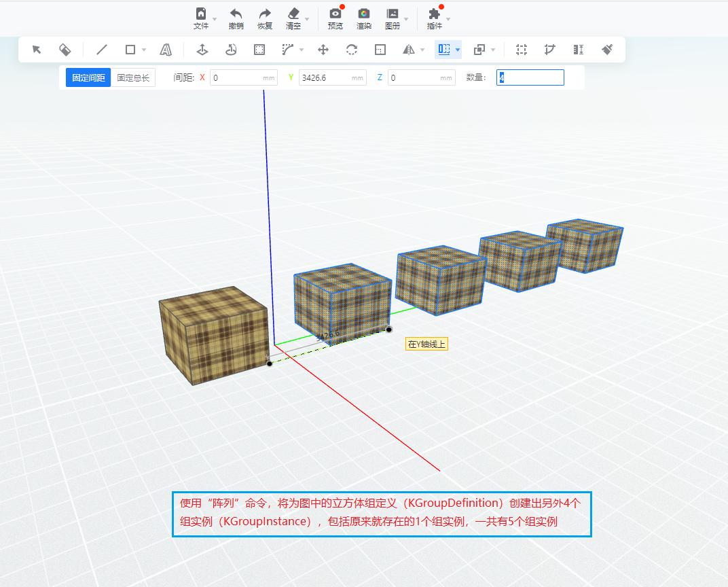Select the paint bucket material tool
Screen dimensions: 728x587
(65, 49)
